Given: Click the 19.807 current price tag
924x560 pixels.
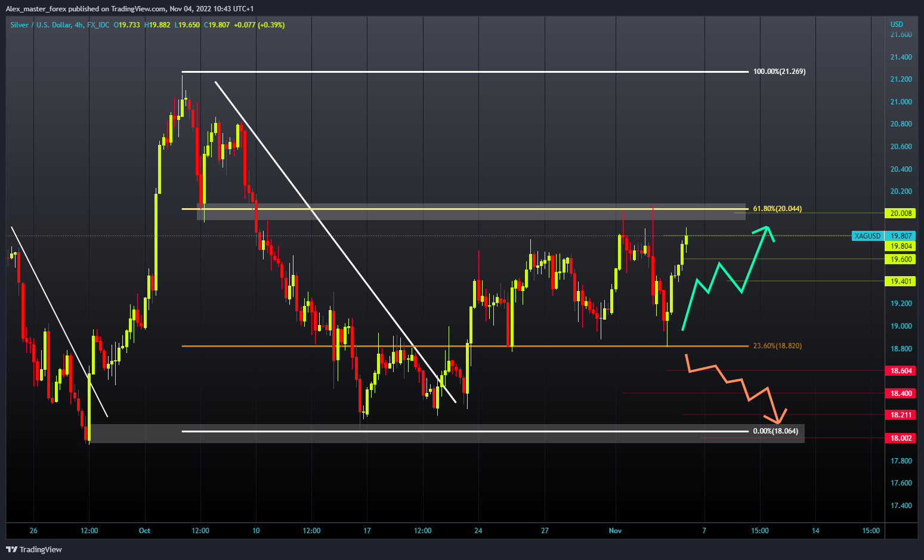Looking at the screenshot, I should point(901,236).
